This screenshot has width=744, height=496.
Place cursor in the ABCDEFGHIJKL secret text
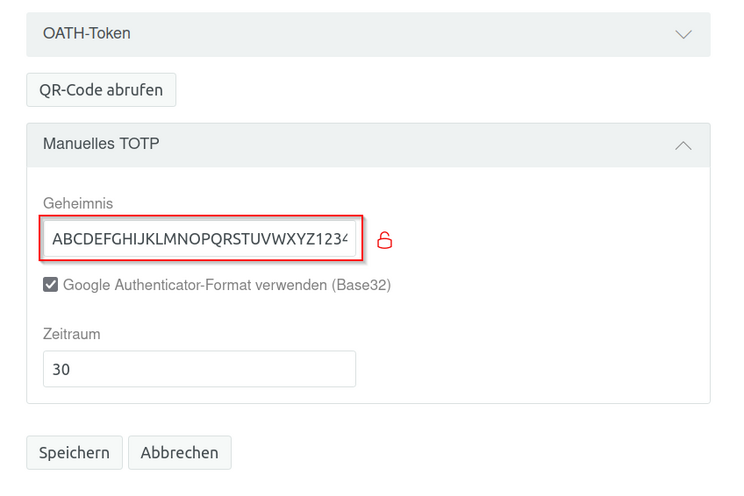150,239
